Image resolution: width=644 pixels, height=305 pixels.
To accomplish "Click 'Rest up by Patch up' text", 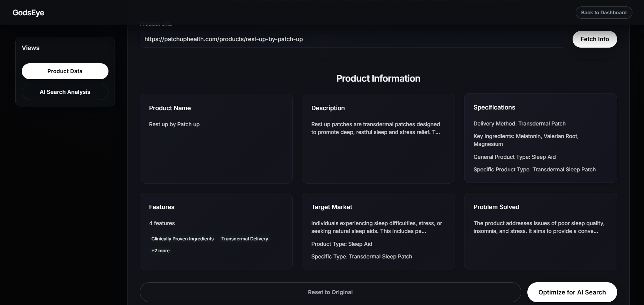I will pos(174,124).
